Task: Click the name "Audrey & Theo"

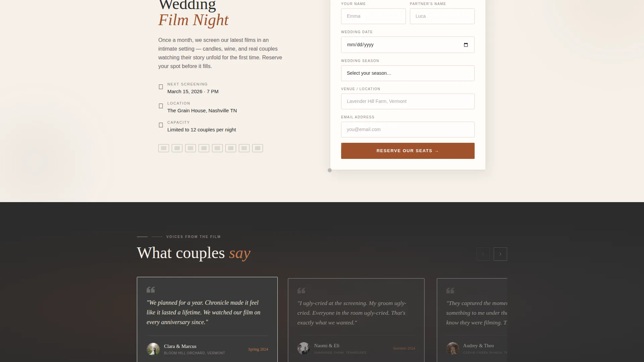Action: (x=478, y=346)
